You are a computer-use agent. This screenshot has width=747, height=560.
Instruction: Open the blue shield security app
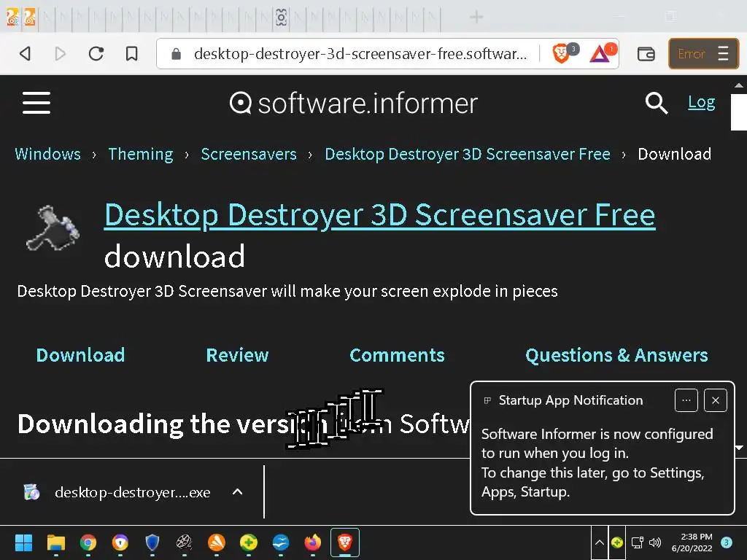(152, 542)
